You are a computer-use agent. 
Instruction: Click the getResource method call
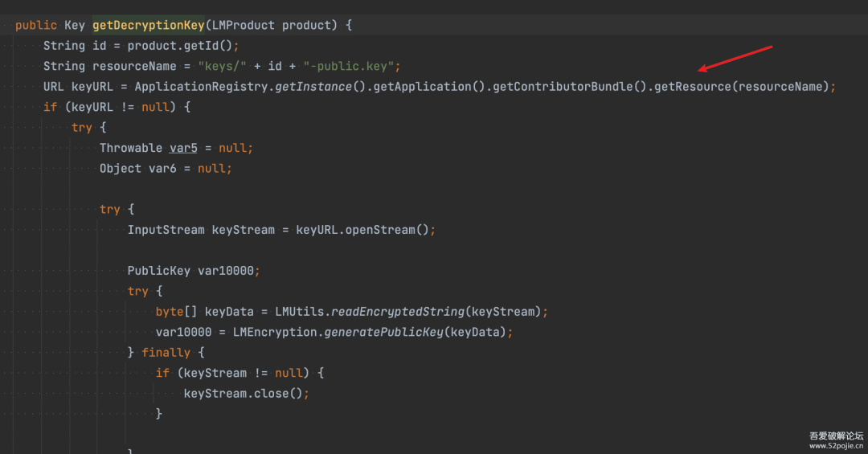pos(693,87)
